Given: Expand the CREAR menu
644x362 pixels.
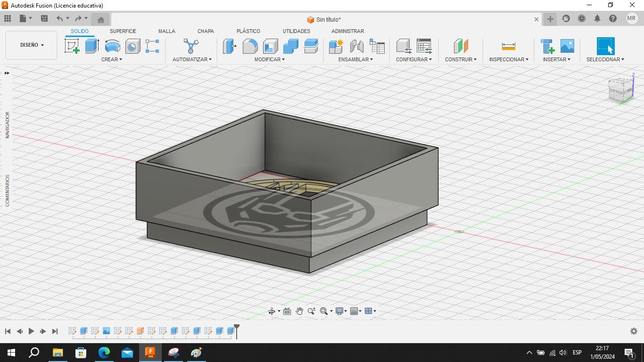Looking at the screenshot, I should [112, 59].
